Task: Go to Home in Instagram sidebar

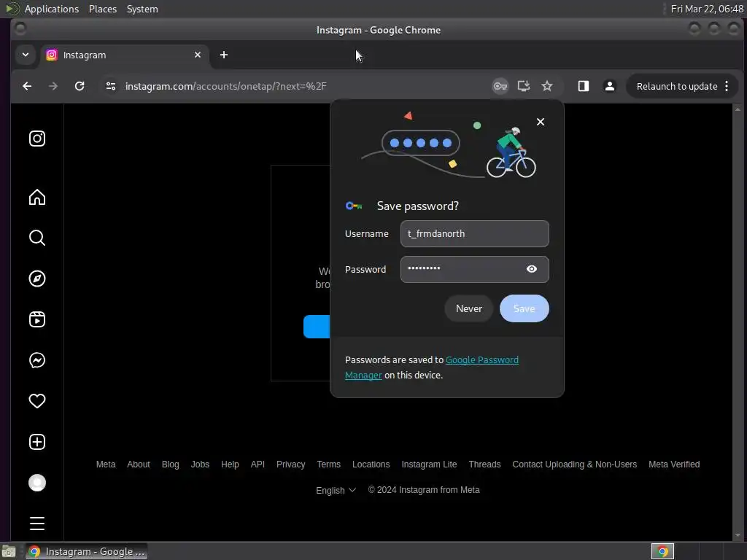Action: (x=37, y=197)
